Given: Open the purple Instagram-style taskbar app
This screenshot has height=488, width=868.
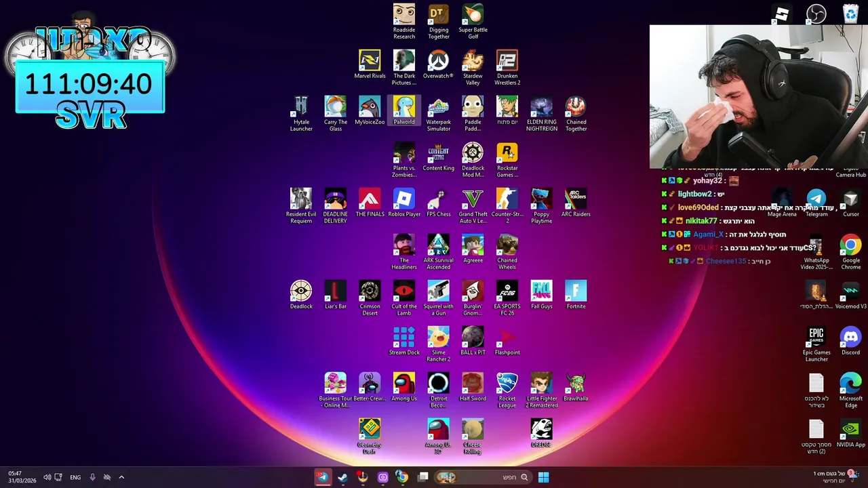Looking at the screenshot, I should tap(382, 477).
